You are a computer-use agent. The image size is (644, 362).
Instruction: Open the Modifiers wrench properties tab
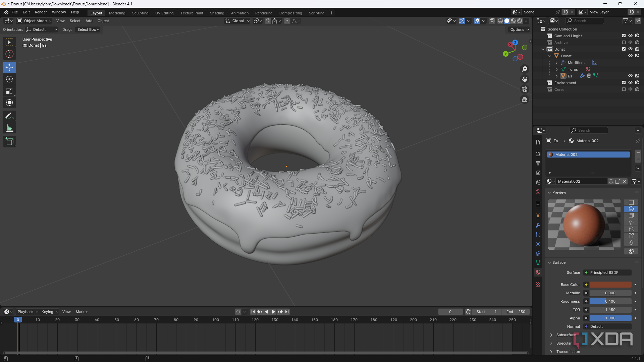(x=538, y=225)
